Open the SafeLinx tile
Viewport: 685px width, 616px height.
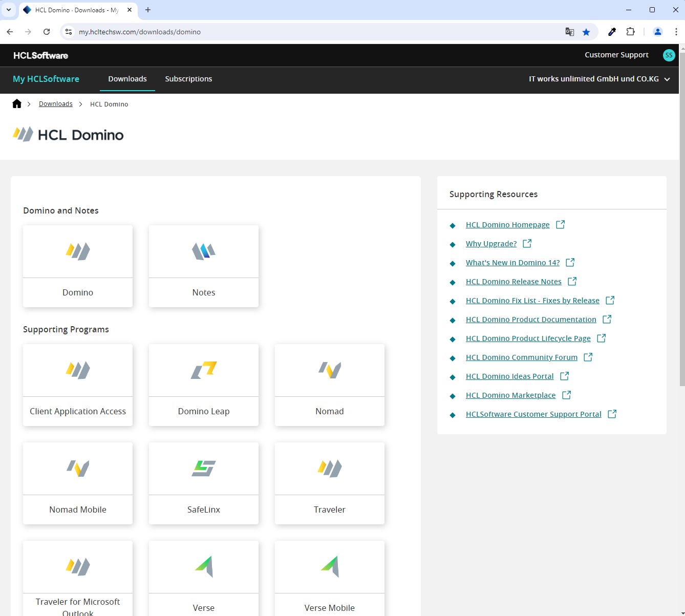(204, 483)
